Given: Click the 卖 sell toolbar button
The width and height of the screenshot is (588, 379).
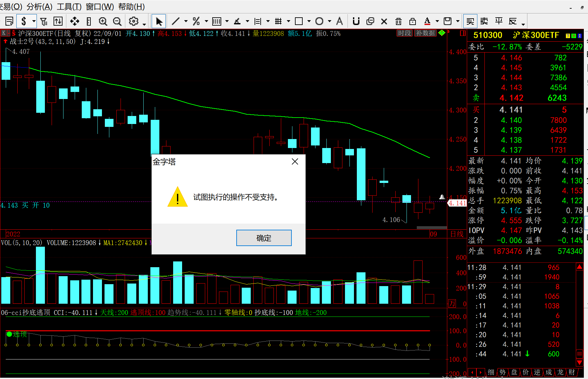Looking at the screenshot, I should coord(484,21).
